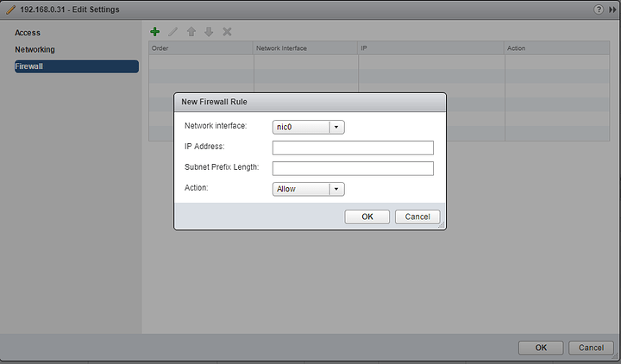Click the delete rule X icon
621x364 pixels.
227,32
